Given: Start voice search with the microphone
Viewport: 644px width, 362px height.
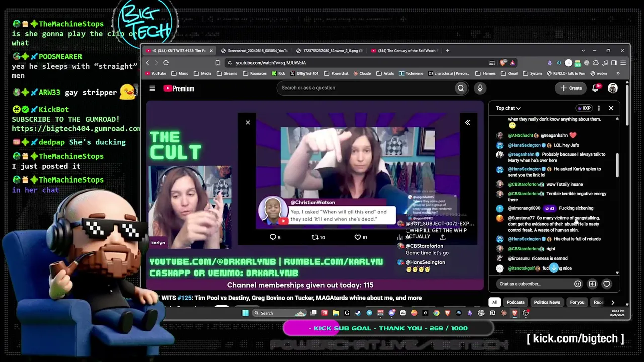Looking at the screenshot, I should (480, 88).
